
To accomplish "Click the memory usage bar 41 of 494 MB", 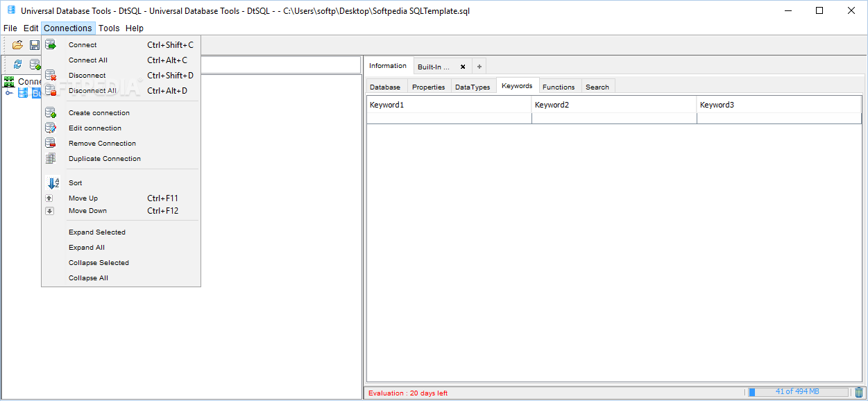I will [x=798, y=392].
